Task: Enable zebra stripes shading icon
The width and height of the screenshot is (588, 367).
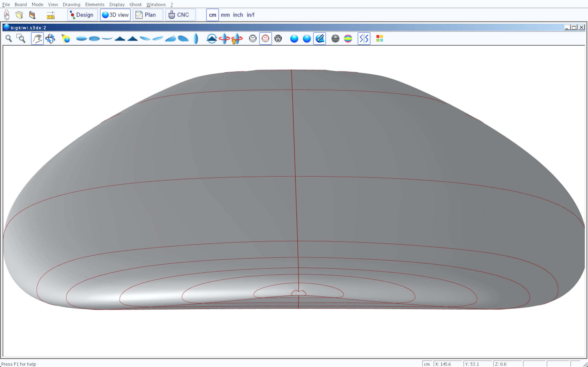Action: [335, 39]
